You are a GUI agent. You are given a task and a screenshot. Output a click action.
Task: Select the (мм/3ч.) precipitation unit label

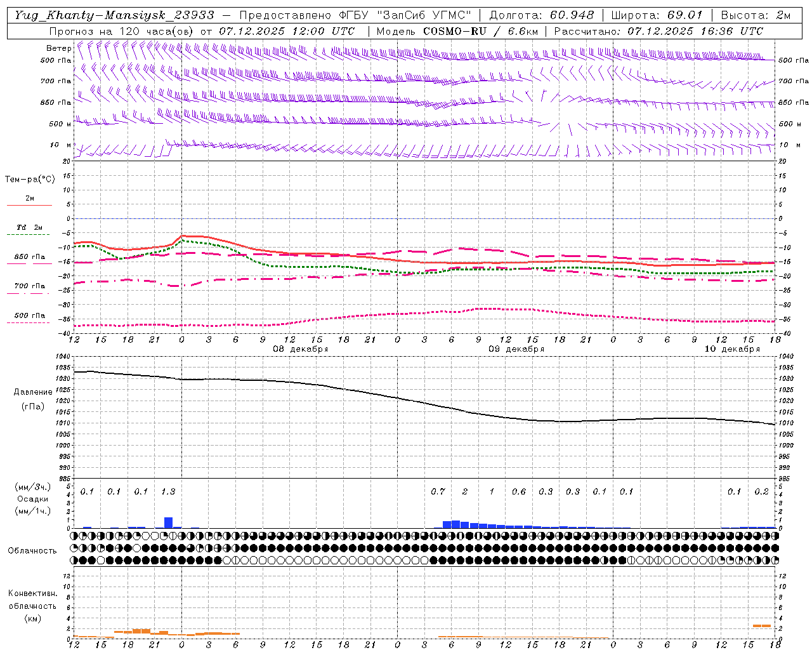click(x=33, y=487)
